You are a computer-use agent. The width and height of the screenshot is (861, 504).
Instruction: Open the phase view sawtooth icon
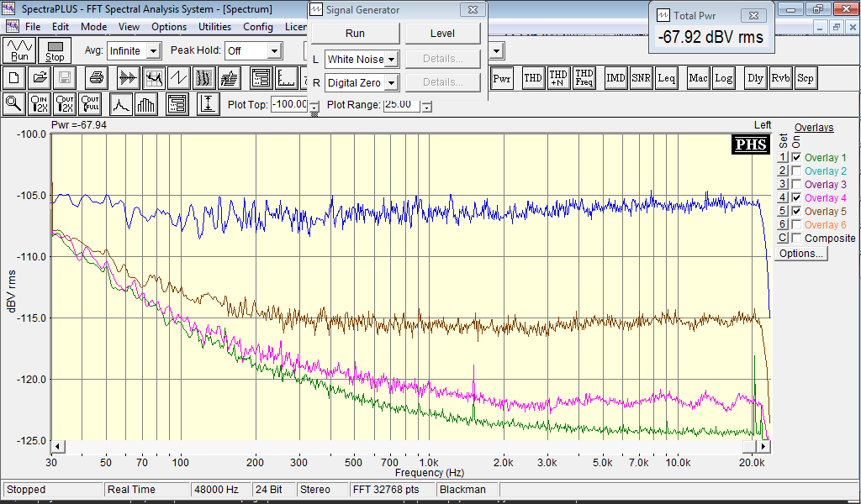tap(179, 78)
